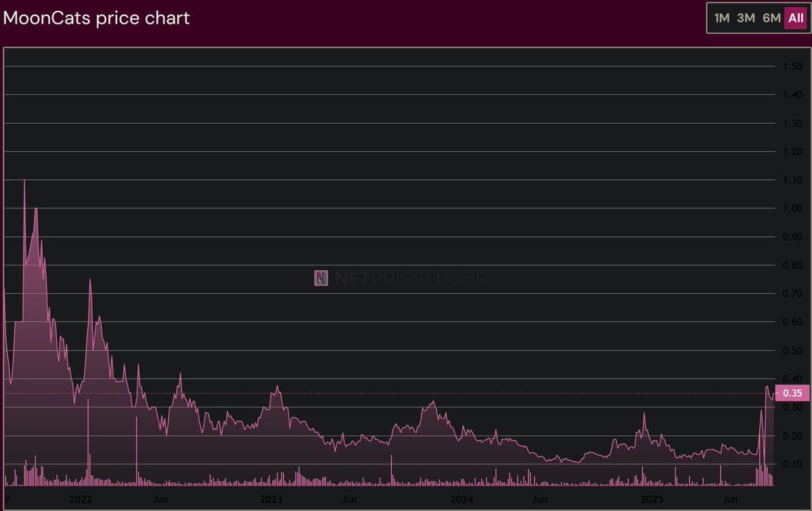
Task: Click the tall volume bar at 2022
Action: (88, 443)
